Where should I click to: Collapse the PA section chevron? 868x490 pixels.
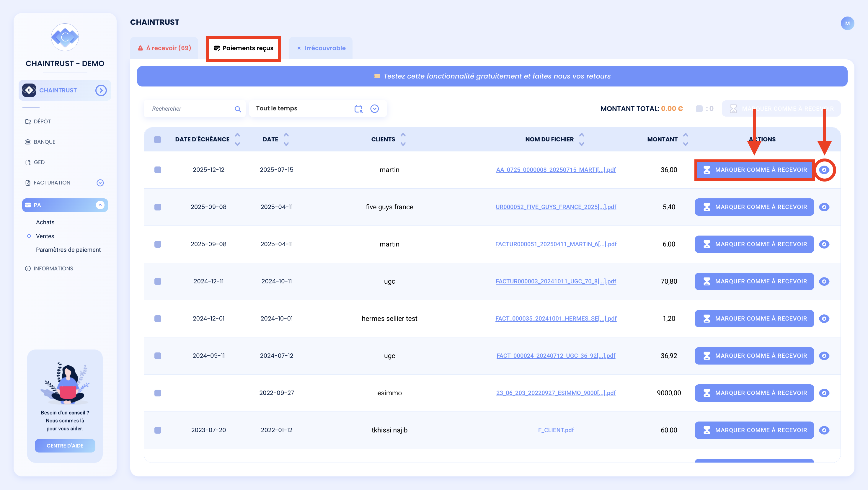point(100,205)
